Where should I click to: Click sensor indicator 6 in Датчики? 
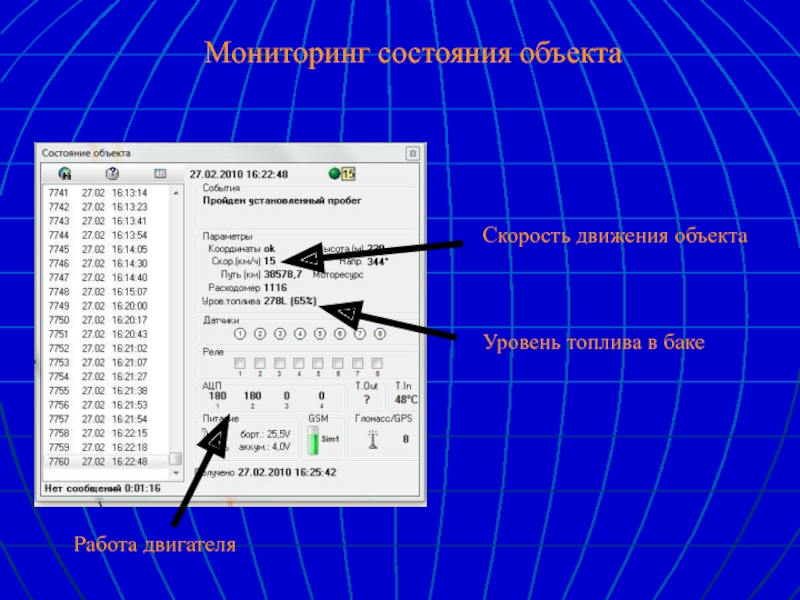tap(340, 334)
